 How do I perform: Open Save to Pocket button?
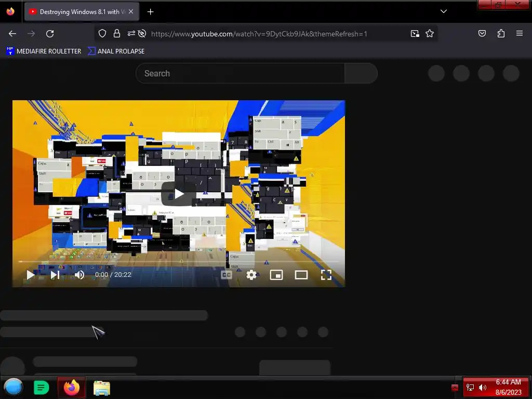pos(482,33)
